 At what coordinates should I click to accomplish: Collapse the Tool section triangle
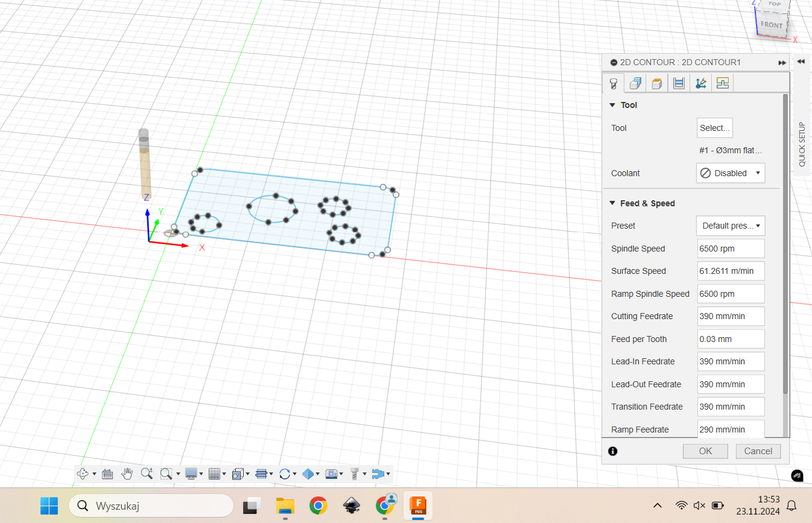[613, 105]
